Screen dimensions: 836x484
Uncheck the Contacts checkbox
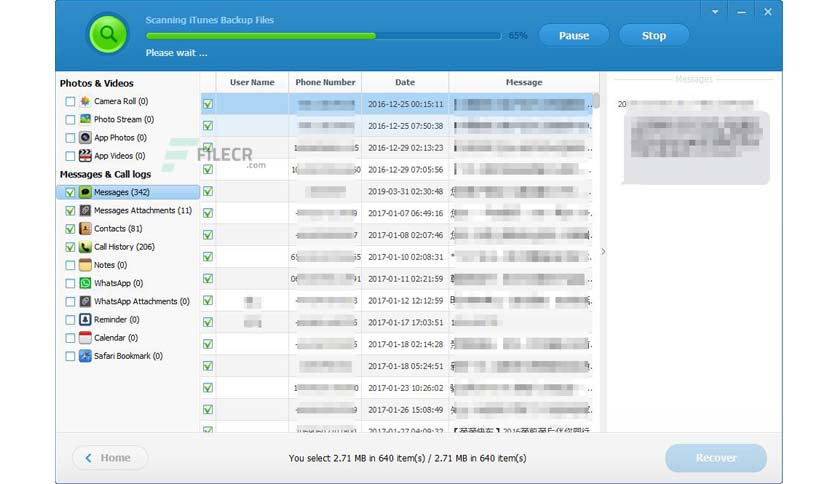click(x=70, y=229)
